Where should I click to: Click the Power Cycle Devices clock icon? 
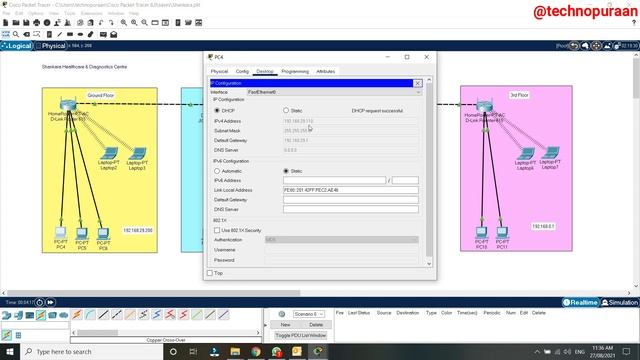point(40,302)
